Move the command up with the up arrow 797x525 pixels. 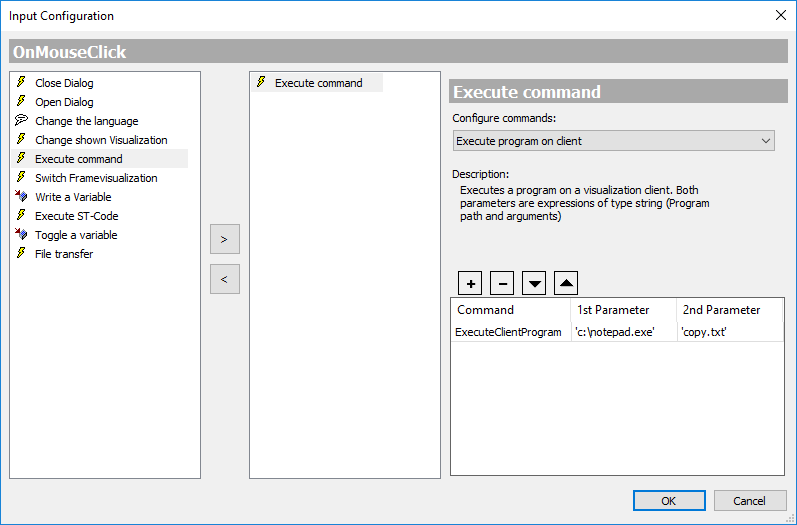(566, 283)
